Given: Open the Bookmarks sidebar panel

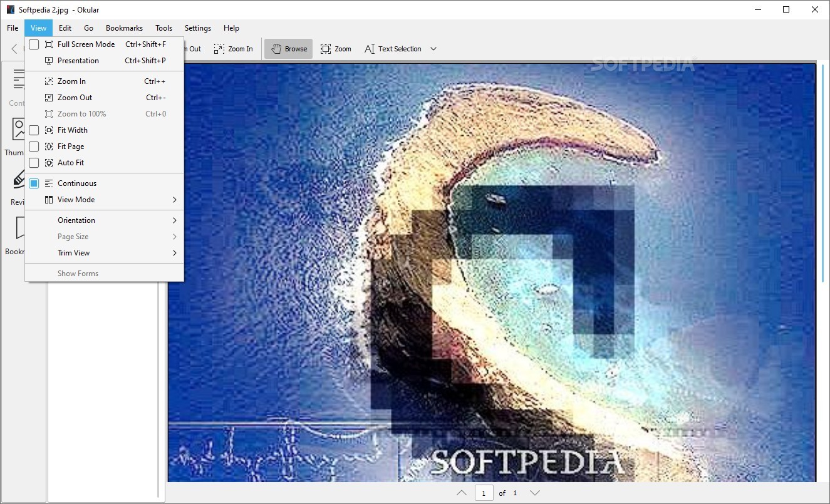Looking at the screenshot, I should (16, 235).
